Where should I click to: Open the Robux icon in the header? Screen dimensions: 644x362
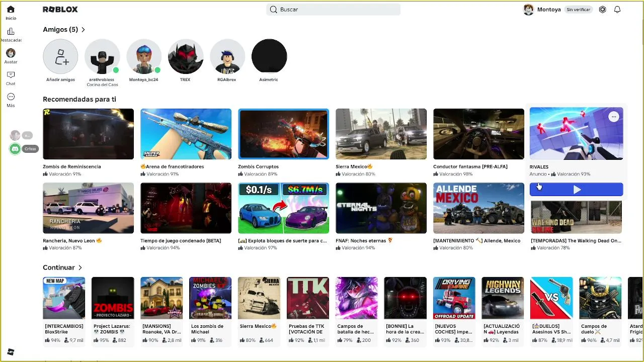tap(602, 10)
